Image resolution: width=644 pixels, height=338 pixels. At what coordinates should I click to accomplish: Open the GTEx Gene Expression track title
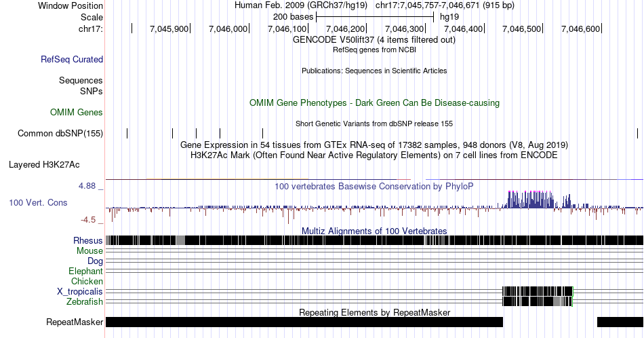click(x=374, y=145)
